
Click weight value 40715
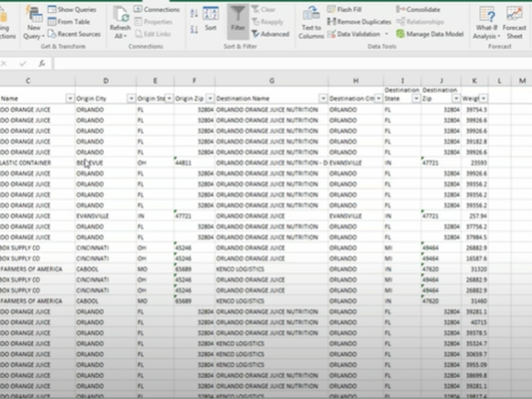[475, 322]
